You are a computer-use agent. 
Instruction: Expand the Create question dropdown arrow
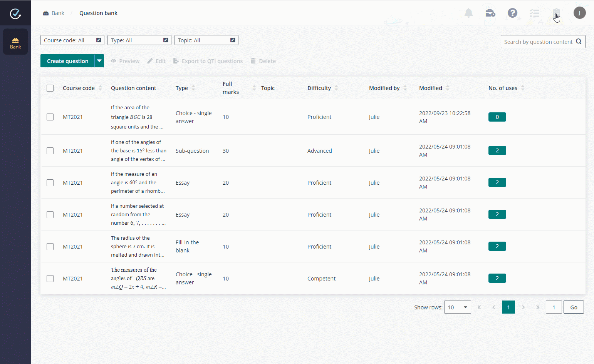[x=99, y=61]
